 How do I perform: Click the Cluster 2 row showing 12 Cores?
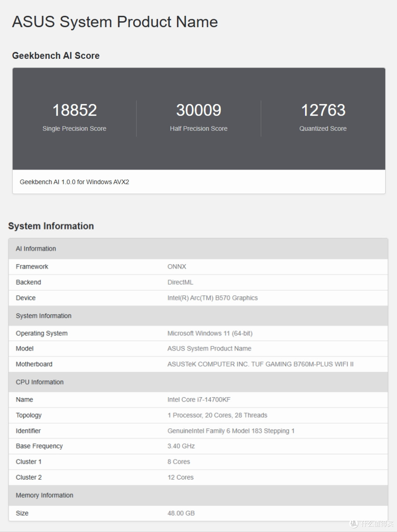tap(198, 477)
